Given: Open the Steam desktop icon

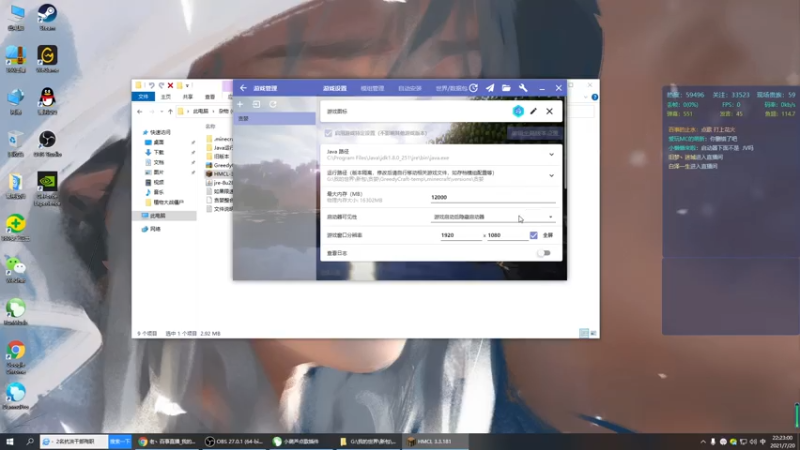Looking at the screenshot, I should click(47, 16).
